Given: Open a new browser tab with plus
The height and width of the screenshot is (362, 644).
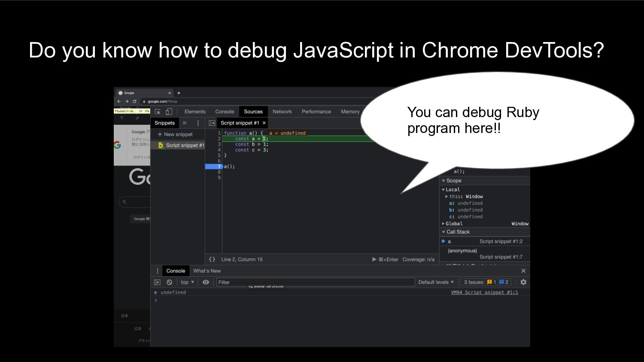Looking at the screenshot, I should pyautogui.click(x=179, y=93).
